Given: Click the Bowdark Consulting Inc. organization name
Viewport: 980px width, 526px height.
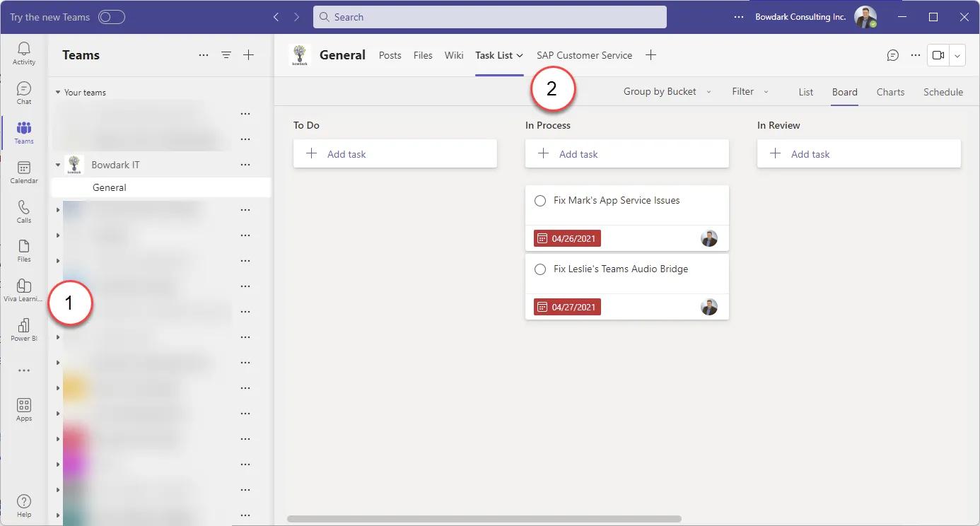Looking at the screenshot, I should point(800,17).
